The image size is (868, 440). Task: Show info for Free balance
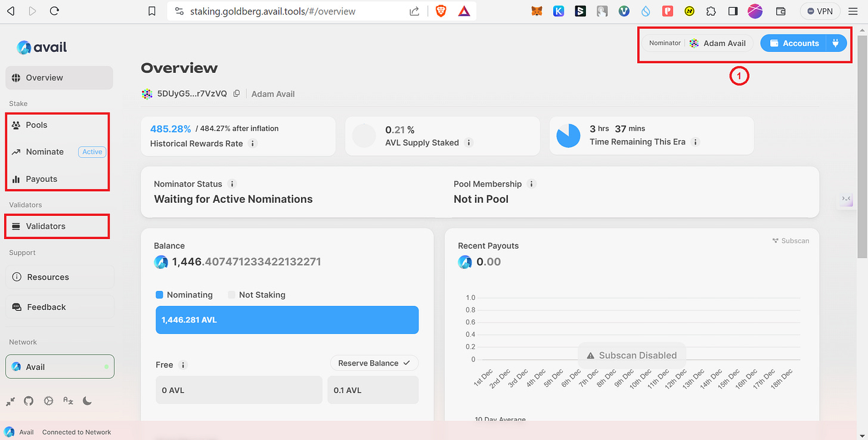coord(183,365)
